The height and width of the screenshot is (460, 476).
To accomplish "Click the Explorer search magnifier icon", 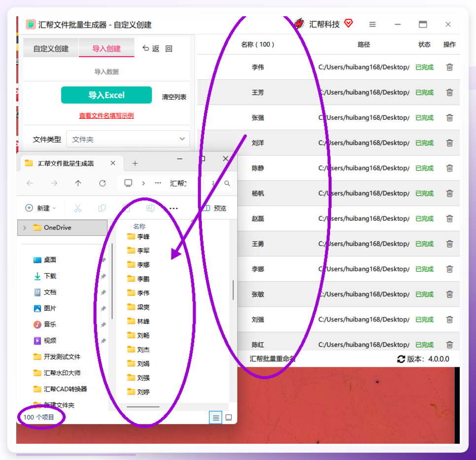I will coord(227,183).
